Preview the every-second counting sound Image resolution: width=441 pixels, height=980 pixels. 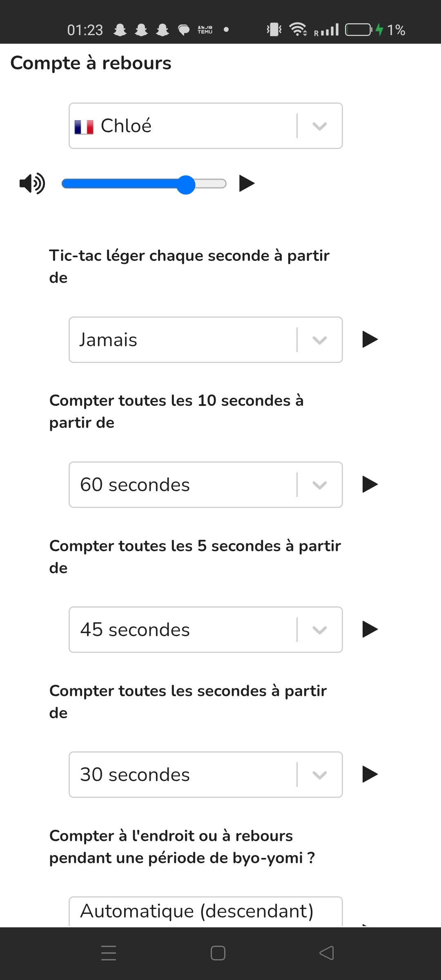coord(370,774)
